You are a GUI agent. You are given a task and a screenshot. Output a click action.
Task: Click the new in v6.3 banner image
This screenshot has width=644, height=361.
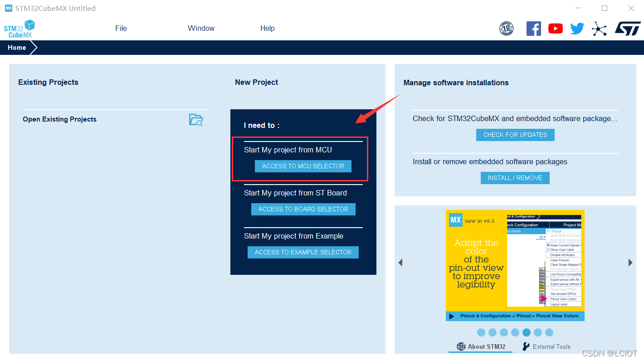point(515,265)
